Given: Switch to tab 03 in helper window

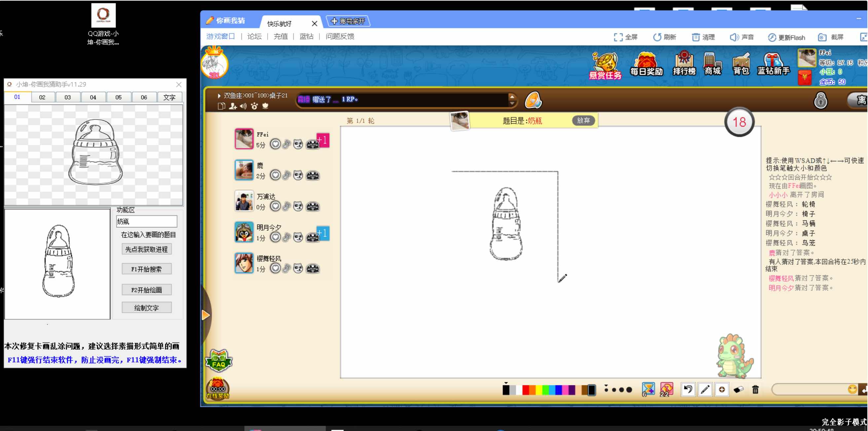Looking at the screenshot, I should 68,97.
